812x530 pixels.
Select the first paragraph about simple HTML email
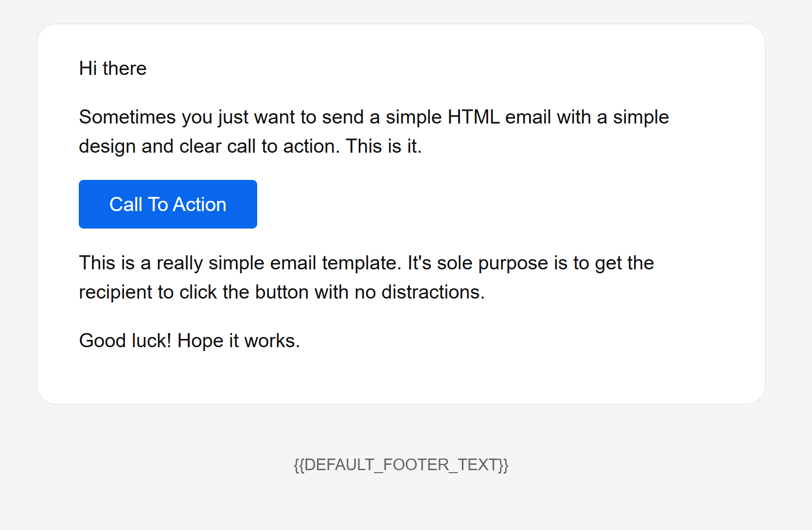pyautogui.click(x=373, y=131)
